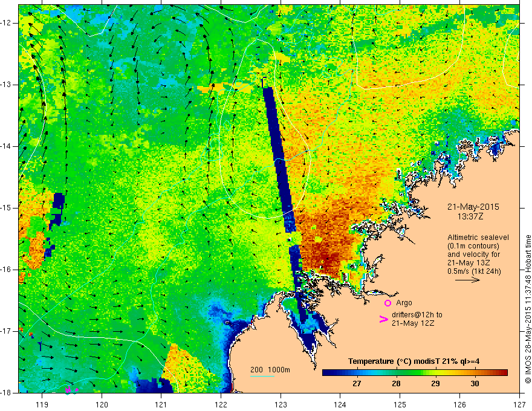
Task: Click the colorbar tick label 28
Action: click(396, 384)
